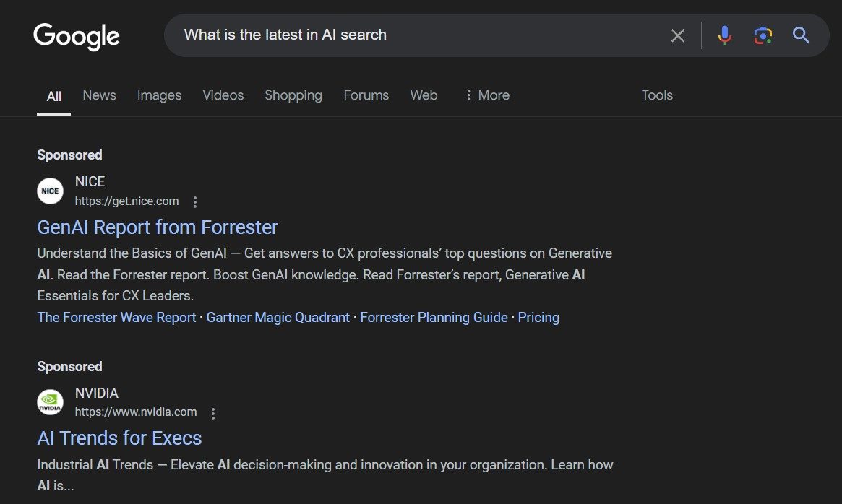
Task: Click the NICE advertiser name
Action: (x=90, y=182)
